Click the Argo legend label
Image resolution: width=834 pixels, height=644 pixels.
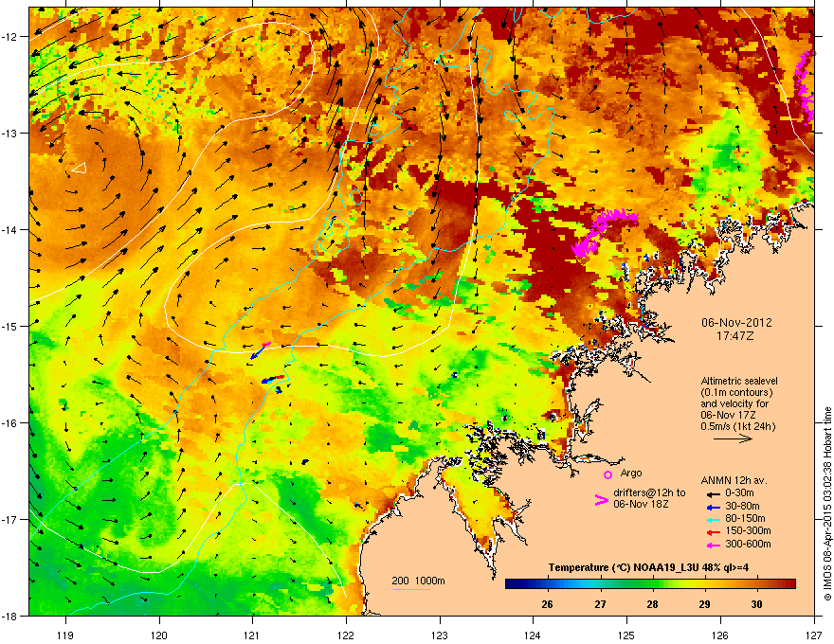tap(631, 473)
